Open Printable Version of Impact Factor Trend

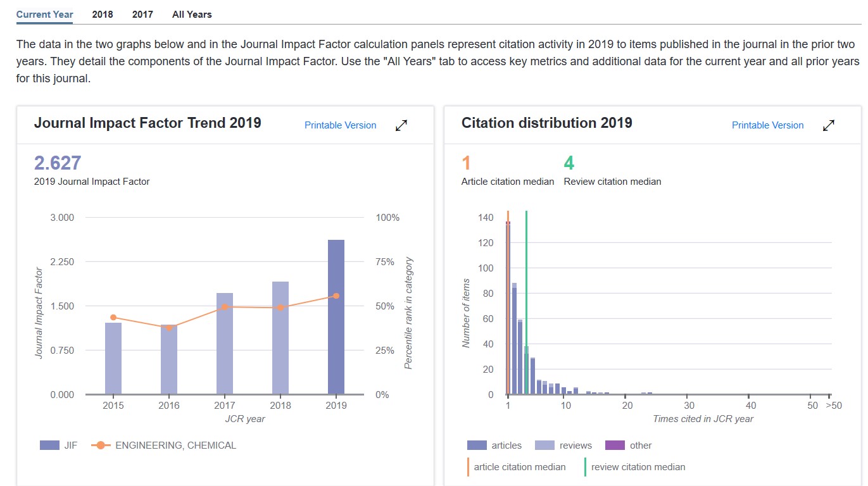[x=340, y=125]
